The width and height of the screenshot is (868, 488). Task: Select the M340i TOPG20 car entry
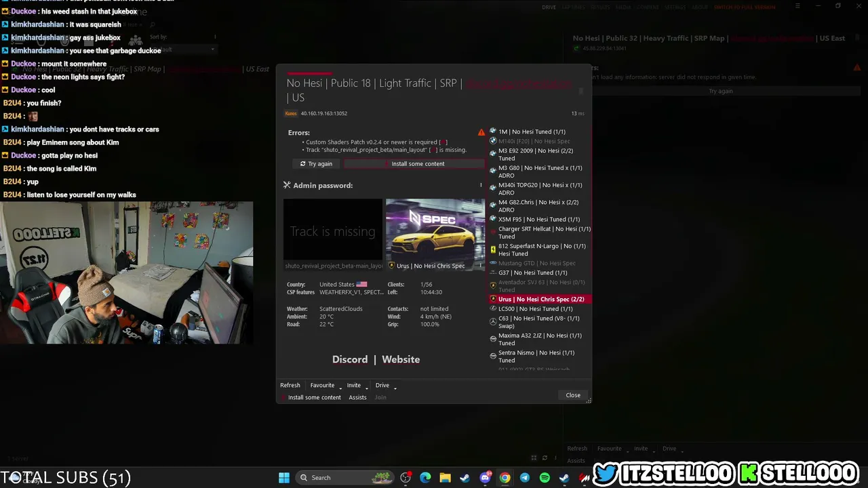(x=540, y=188)
